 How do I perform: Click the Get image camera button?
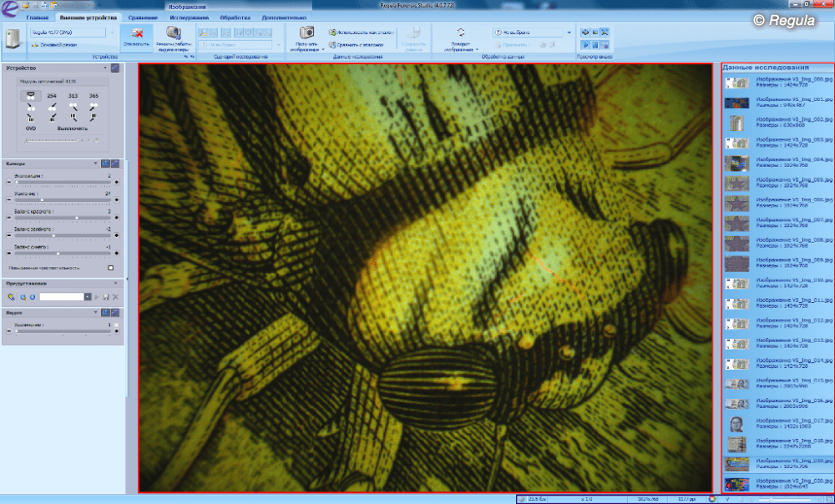click(x=306, y=38)
